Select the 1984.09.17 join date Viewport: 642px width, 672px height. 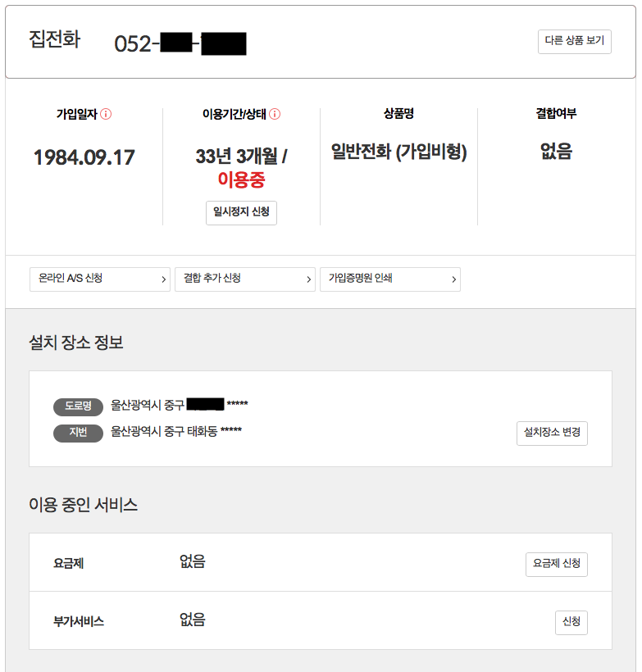84,157
